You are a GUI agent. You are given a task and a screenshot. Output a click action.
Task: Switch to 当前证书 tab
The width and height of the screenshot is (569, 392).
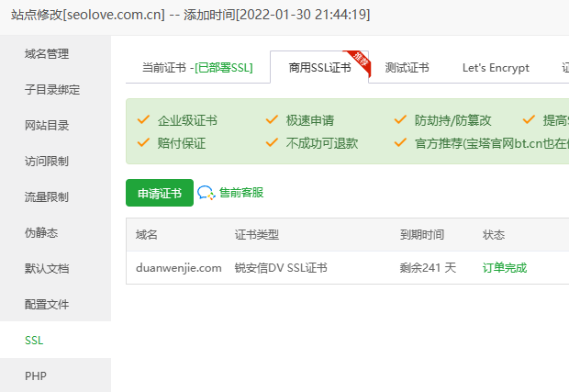click(x=197, y=68)
